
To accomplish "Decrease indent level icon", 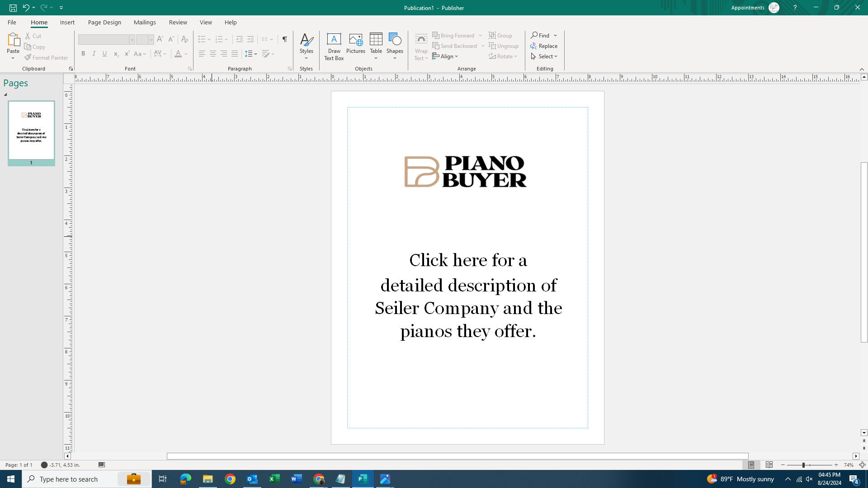I will tap(240, 39).
